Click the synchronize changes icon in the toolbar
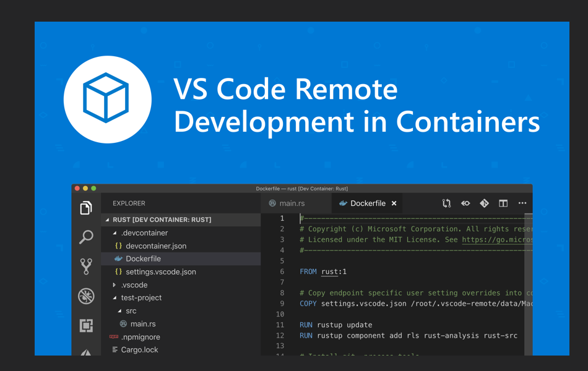 446,203
